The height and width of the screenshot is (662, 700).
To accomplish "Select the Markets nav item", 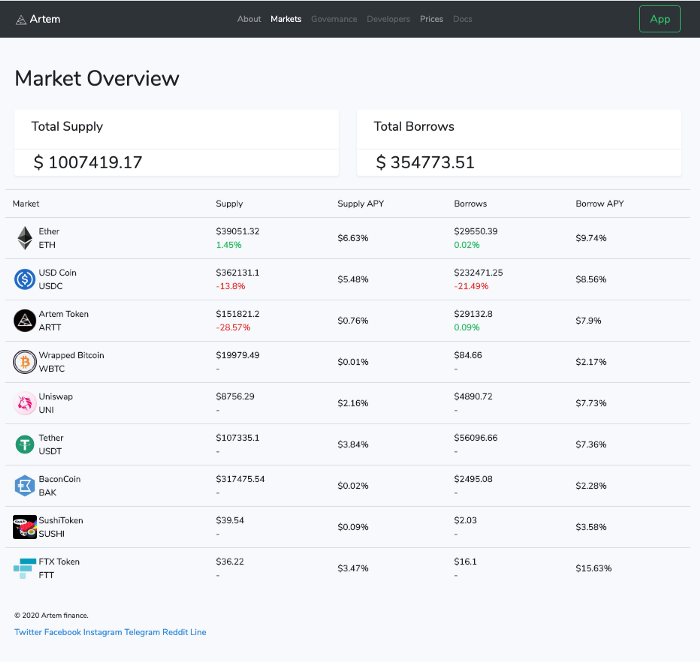I will tap(286, 19).
